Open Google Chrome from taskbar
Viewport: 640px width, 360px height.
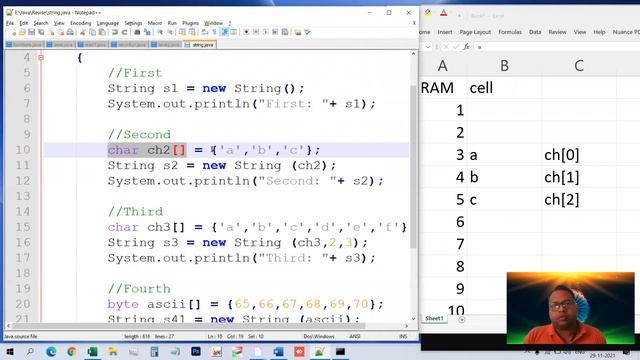(x=72, y=351)
